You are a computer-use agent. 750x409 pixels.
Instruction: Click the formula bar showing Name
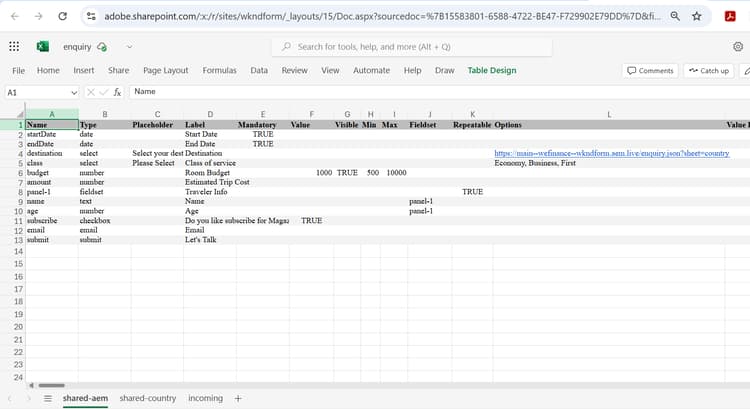pos(439,92)
